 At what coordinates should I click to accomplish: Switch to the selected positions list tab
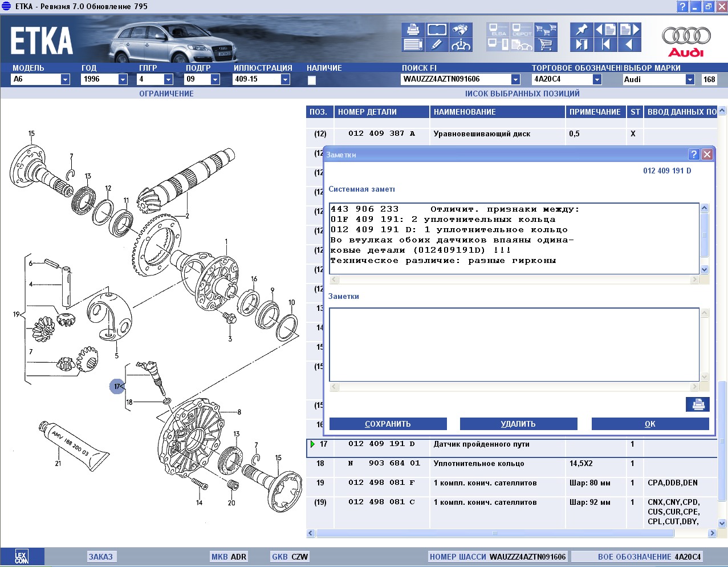pos(522,94)
